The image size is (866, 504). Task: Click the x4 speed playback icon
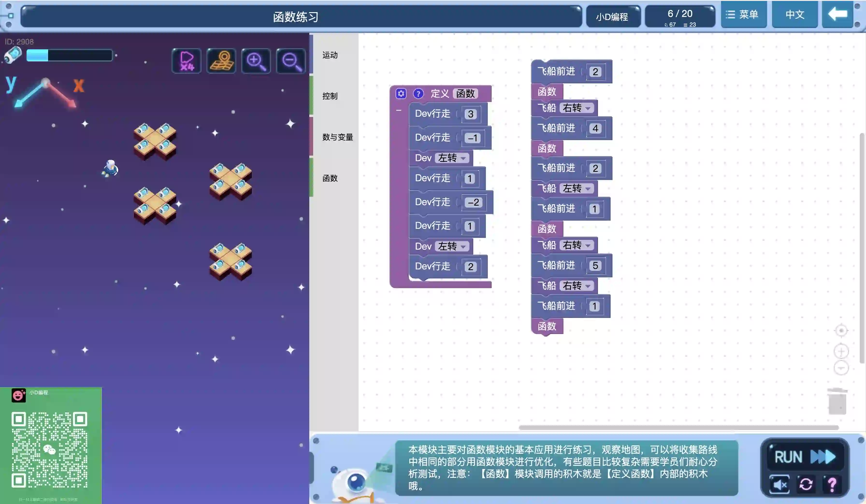187,61
